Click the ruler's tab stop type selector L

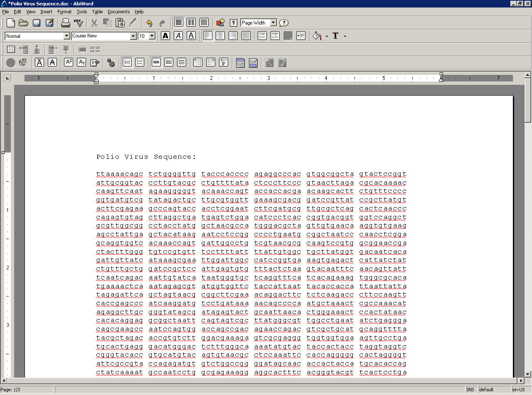[7, 78]
